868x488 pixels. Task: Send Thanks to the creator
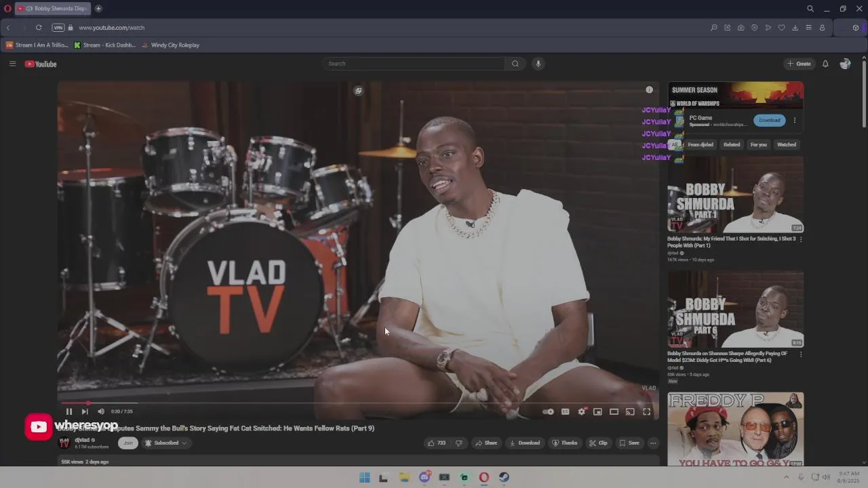tap(565, 443)
